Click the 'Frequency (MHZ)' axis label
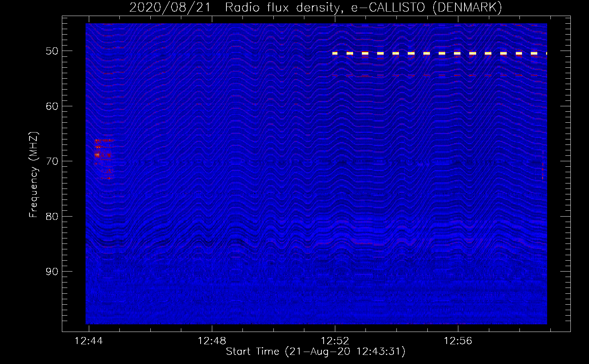This screenshot has height=364, width=589. [x=33, y=175]
